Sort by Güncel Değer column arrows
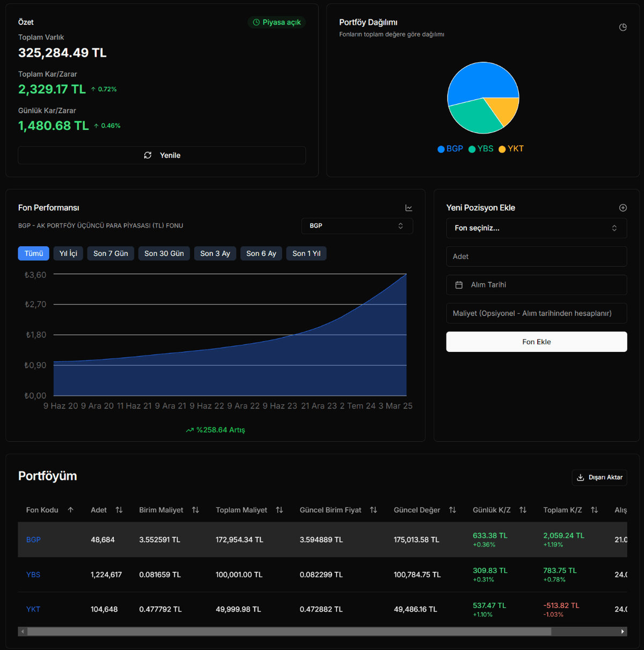This screenshot has height=650, width=644. [x=452, y=510]
